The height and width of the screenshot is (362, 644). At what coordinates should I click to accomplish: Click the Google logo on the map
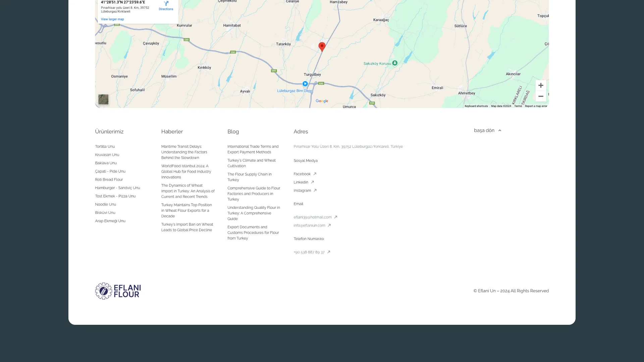pos(322,101)
